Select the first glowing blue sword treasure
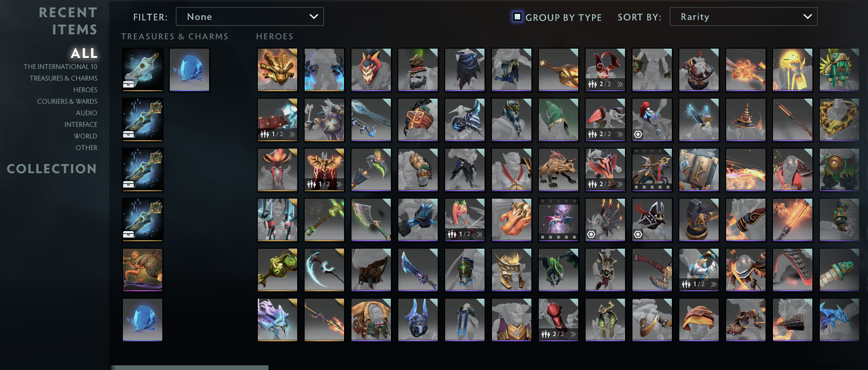 [x=142, y=70]
